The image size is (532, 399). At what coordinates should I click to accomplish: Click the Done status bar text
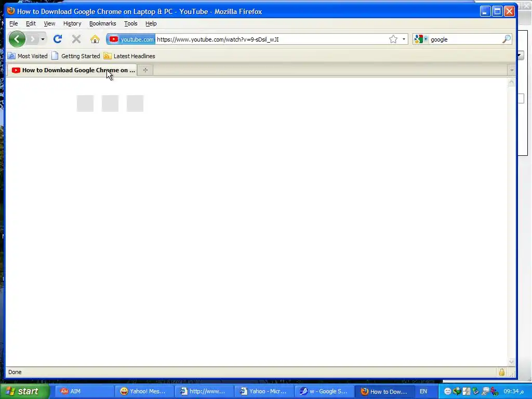15,372
